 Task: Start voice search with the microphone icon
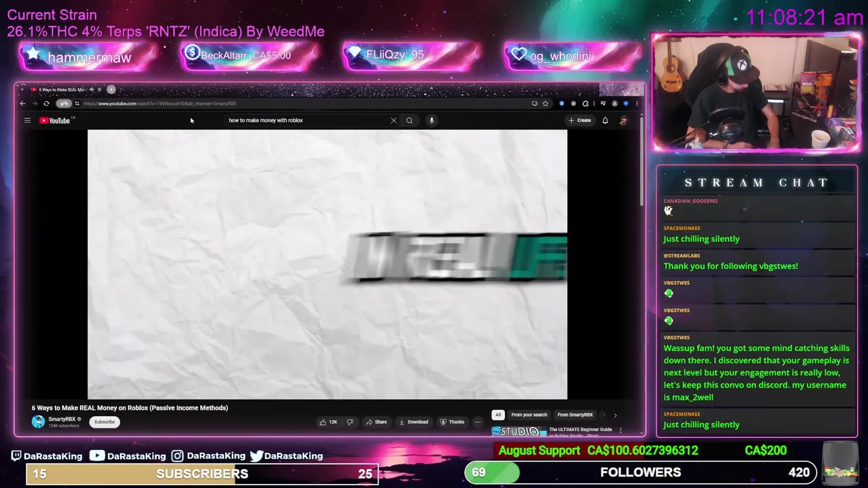click(431, 121)
